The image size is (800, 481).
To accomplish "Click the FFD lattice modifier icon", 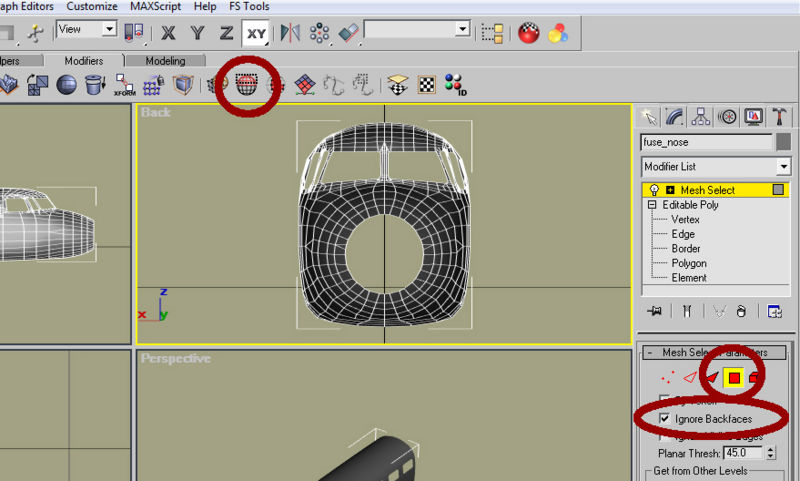I will point(153,85).
